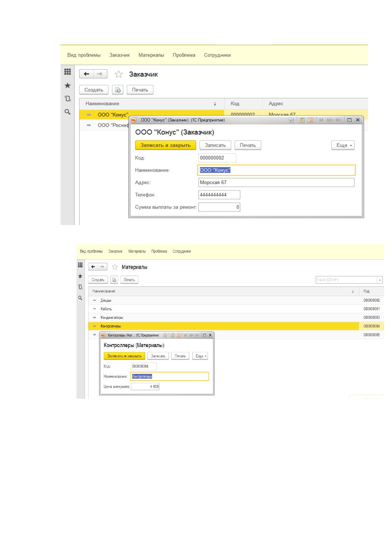The width and height of the screenshot is (392, 554).
Task: Click Печать button in Контроллеры form
Action: (x=180, y=356)
